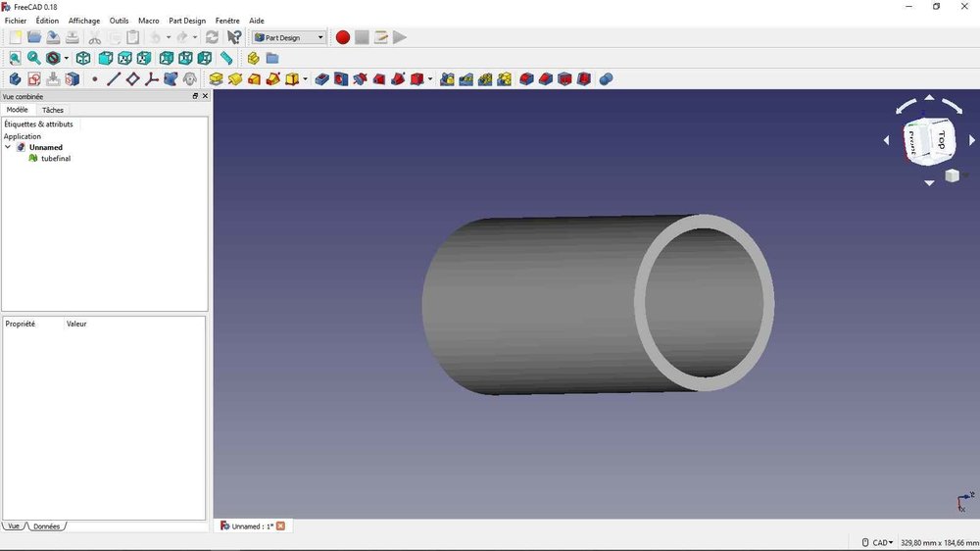Open the draw style dropdown arrow
Screen dimensions: 980x551
(66, 59)
